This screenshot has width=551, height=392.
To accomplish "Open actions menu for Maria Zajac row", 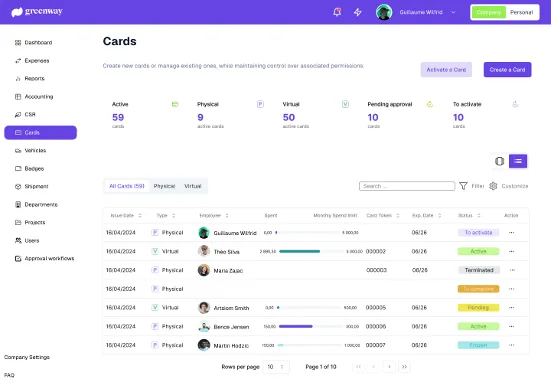I will tap(511, 270).
